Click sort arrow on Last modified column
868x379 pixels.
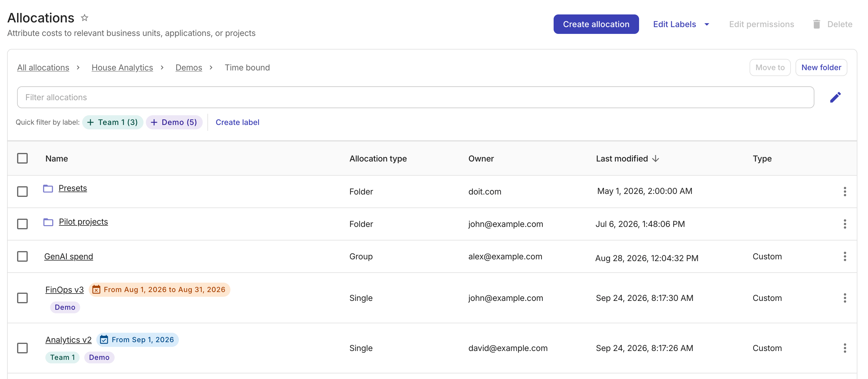655,159
